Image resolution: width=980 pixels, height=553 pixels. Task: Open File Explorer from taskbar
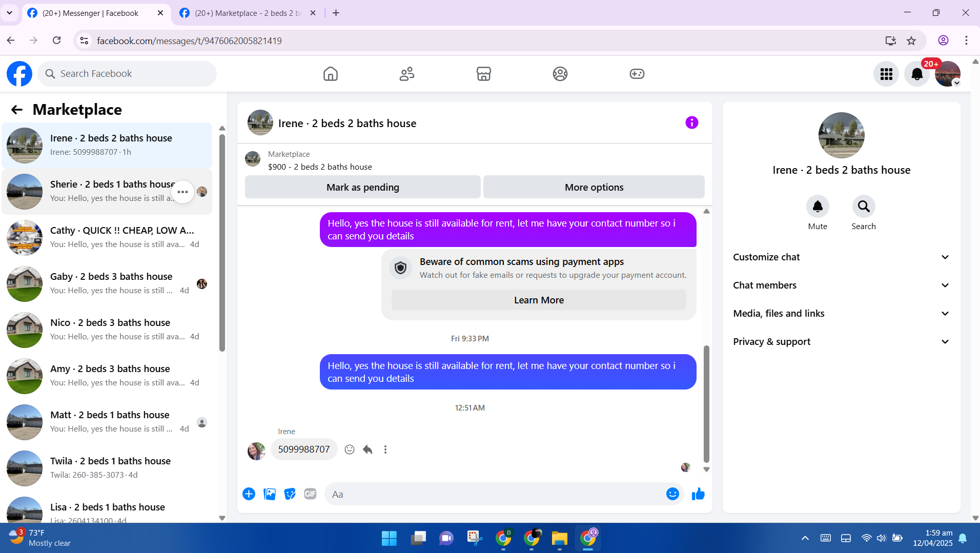coord(560,538)
